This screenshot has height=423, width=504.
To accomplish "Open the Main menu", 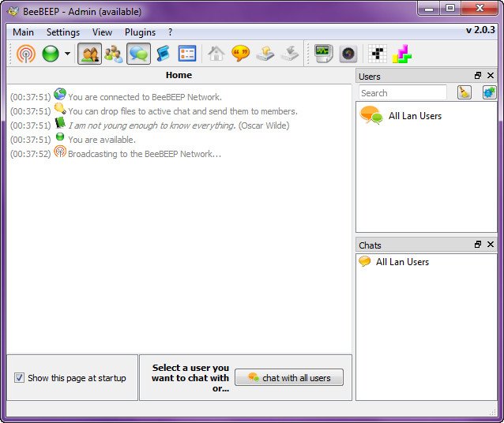I will 23,32.
